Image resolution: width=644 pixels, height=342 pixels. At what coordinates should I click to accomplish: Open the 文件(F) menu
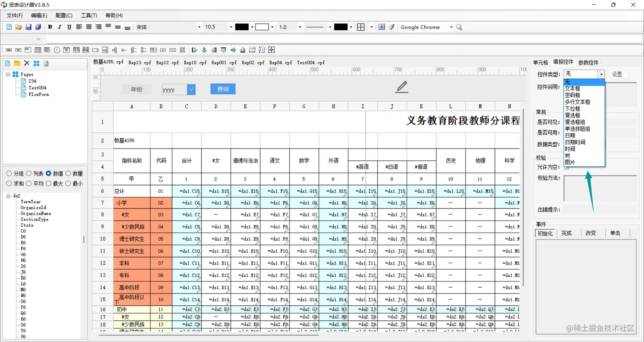pos(14,15)
